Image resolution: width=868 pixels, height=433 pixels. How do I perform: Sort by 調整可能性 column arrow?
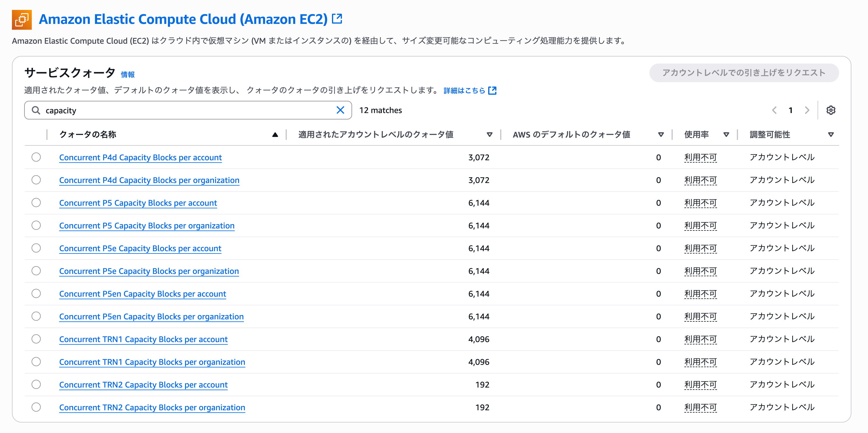[831, 135]
